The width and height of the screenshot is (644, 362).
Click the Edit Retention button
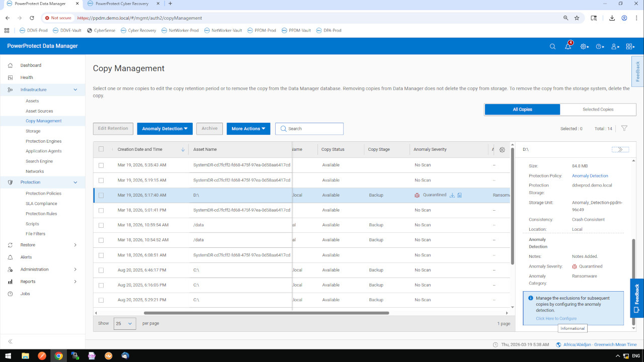click(113, 128)
